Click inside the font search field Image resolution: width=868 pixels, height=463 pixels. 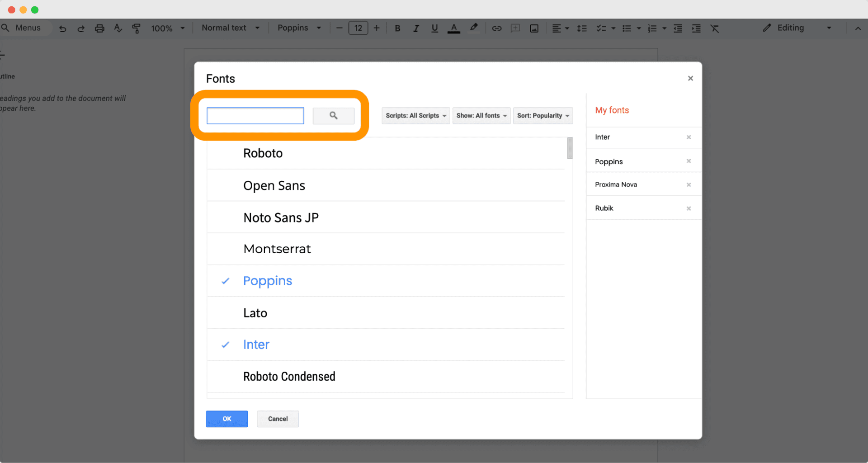point(255,116)
